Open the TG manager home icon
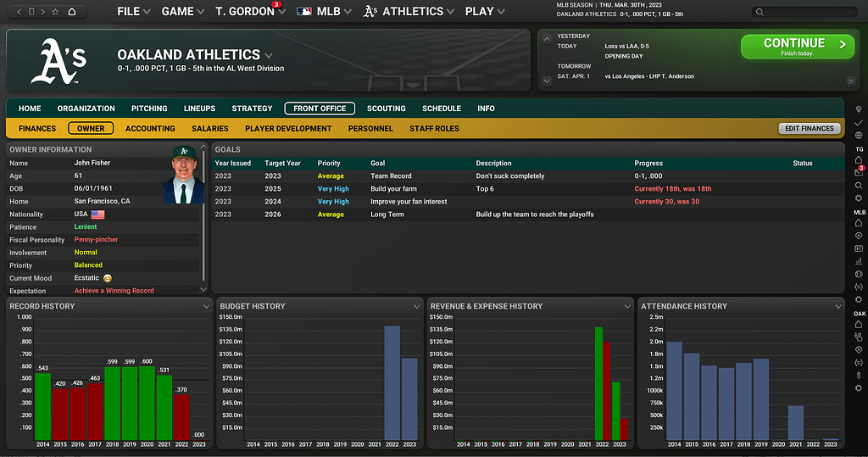The image size is (868, 457). coord(859,160)
